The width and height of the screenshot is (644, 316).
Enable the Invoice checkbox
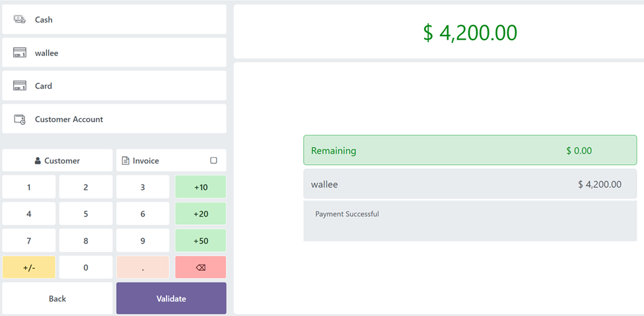[x=213, y=160]
